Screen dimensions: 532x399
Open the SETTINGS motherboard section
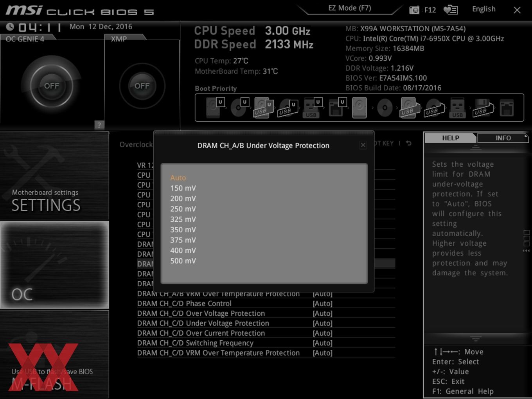coord(54,176)
